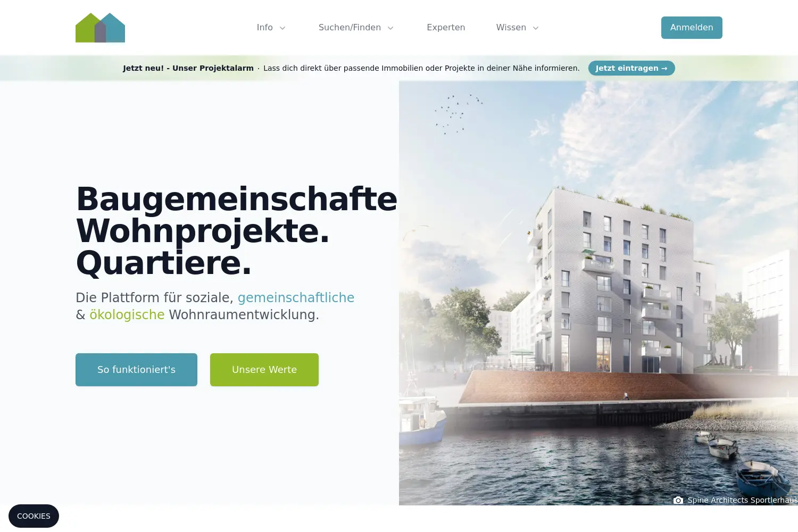The image size is (798, 532).
Task: Click the Unser Projektalarm announcement text
Action: [x=213, y=68]
